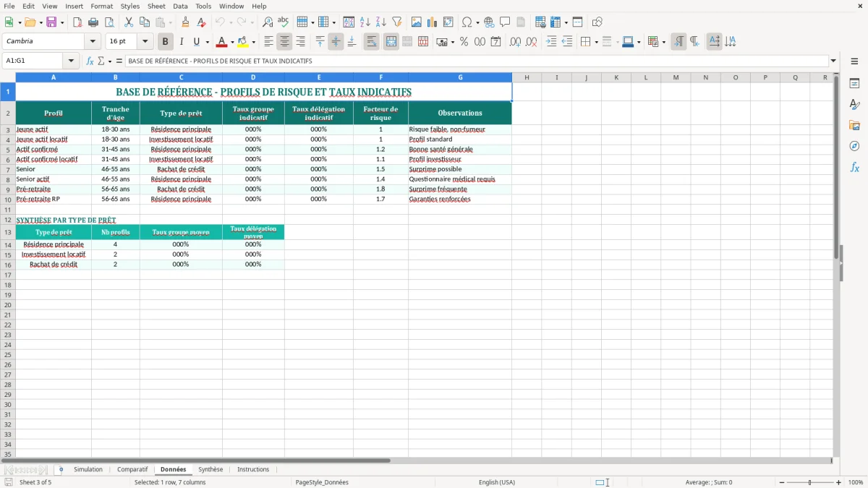Screen dimensions: 868x488
Task: Add a decimal place
Action: [x=515, y=42]
